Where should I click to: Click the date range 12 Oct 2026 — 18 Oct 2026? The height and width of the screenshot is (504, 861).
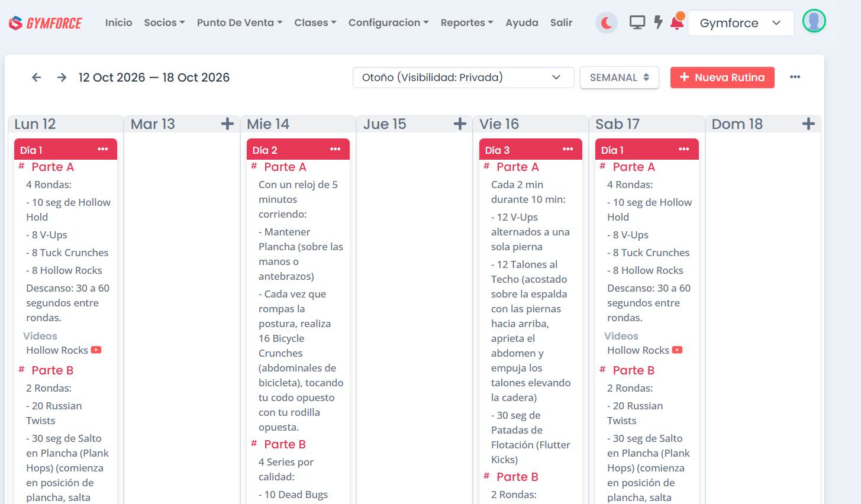pos(154,77)
